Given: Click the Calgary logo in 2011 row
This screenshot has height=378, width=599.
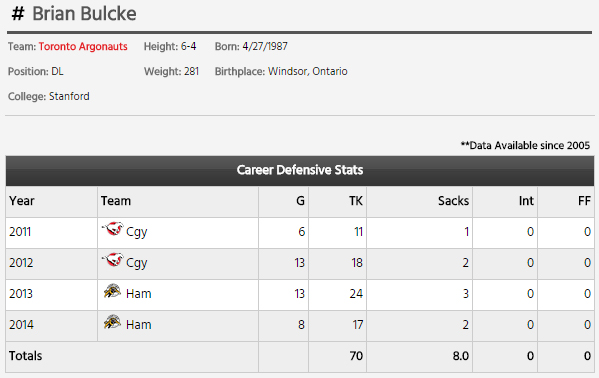Looking at the screenshot, I should coord(113,229).
